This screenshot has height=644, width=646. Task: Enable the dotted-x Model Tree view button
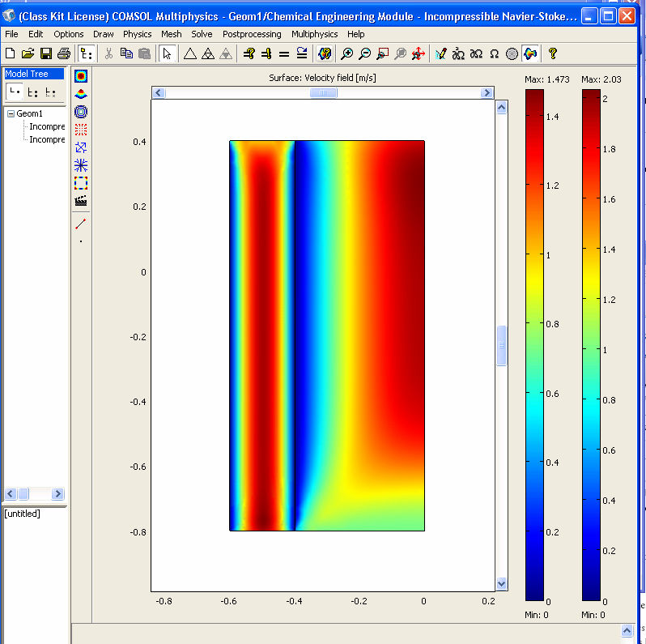(50, 92)
